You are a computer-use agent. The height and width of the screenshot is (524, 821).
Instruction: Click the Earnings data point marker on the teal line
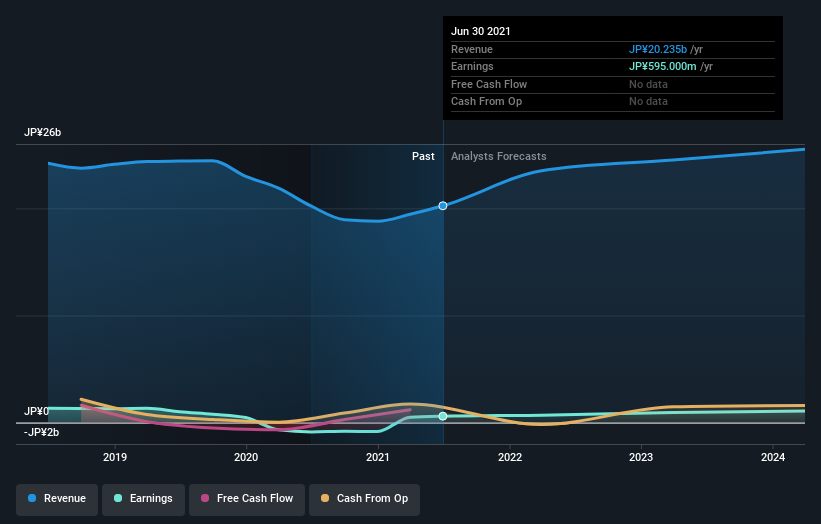443,416
